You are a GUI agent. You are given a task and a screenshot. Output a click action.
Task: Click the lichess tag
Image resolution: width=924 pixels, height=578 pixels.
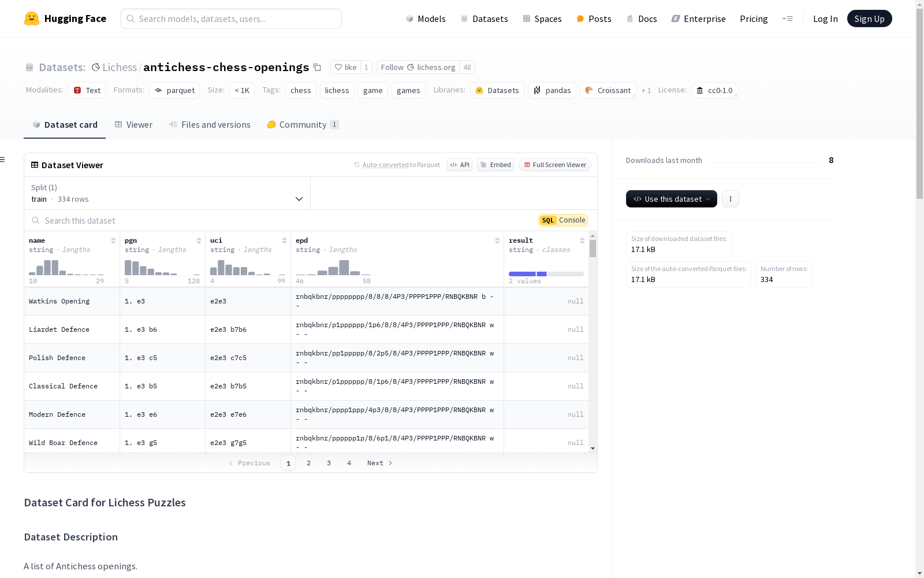click(337, 90)
